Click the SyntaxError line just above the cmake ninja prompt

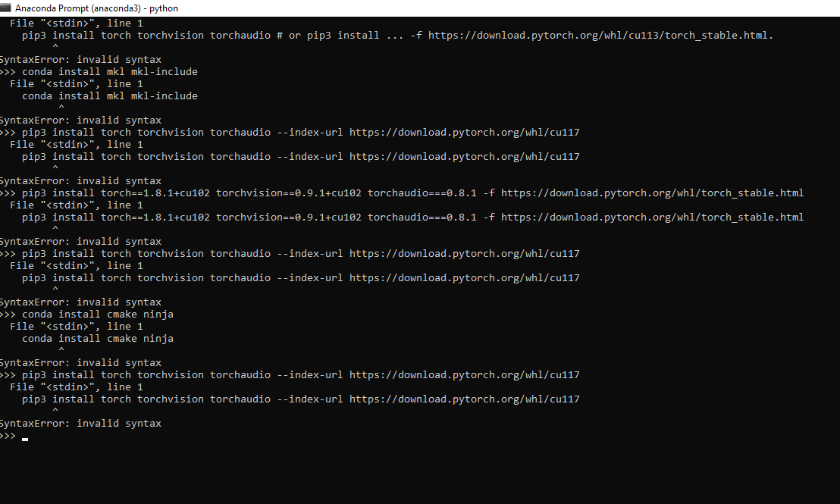(x=80, y=302)
